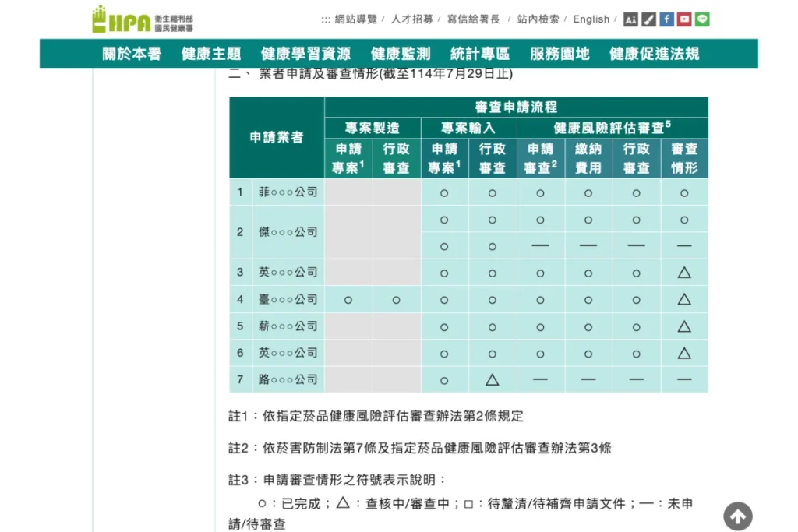Click the 繳納費用 dash in 路○○○公司 row

[588, 379]
